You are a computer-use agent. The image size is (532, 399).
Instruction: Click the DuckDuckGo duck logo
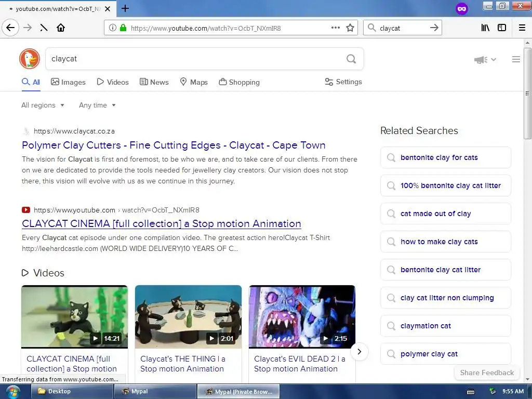(x=30, y=59)
